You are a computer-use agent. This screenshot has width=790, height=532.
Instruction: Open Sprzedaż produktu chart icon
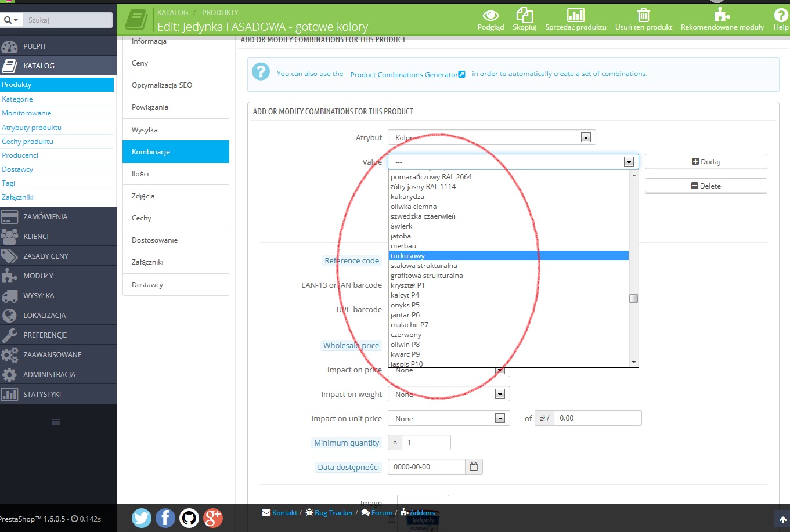point(575,15)
